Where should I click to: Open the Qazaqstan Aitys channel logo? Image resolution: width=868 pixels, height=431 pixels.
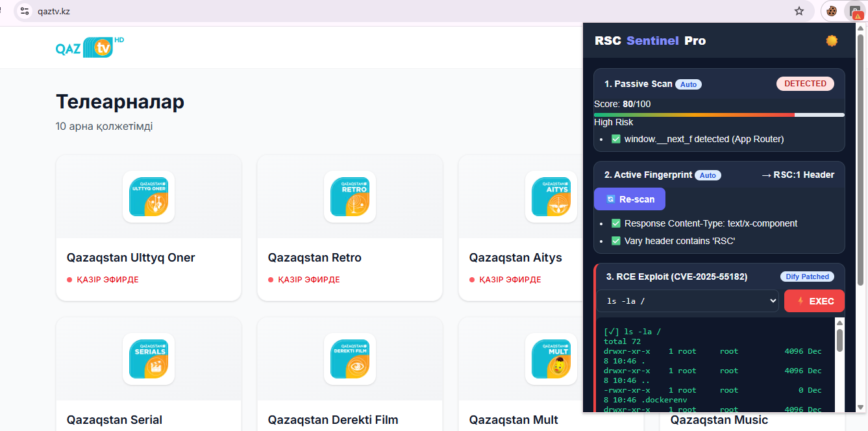551,197
